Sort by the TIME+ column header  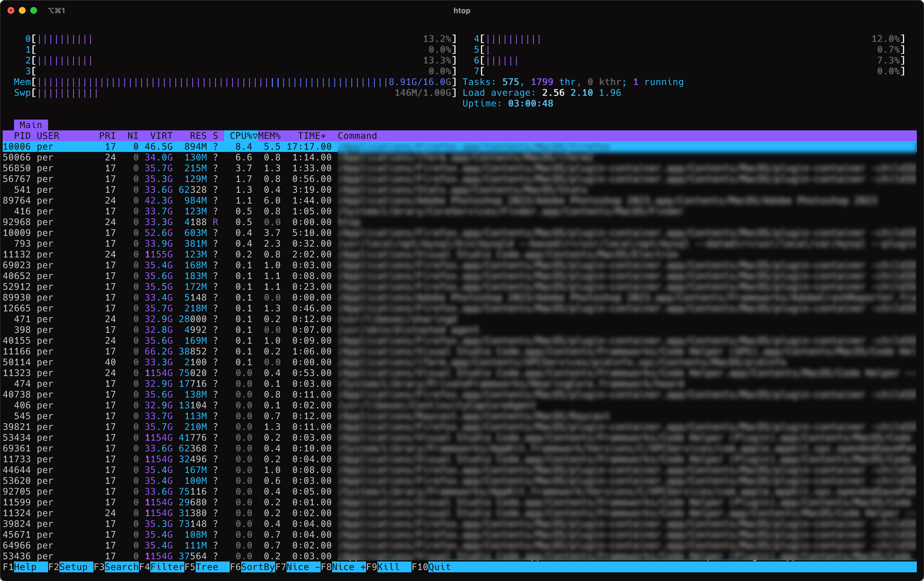pyautogui.click(x=311, y=136)
